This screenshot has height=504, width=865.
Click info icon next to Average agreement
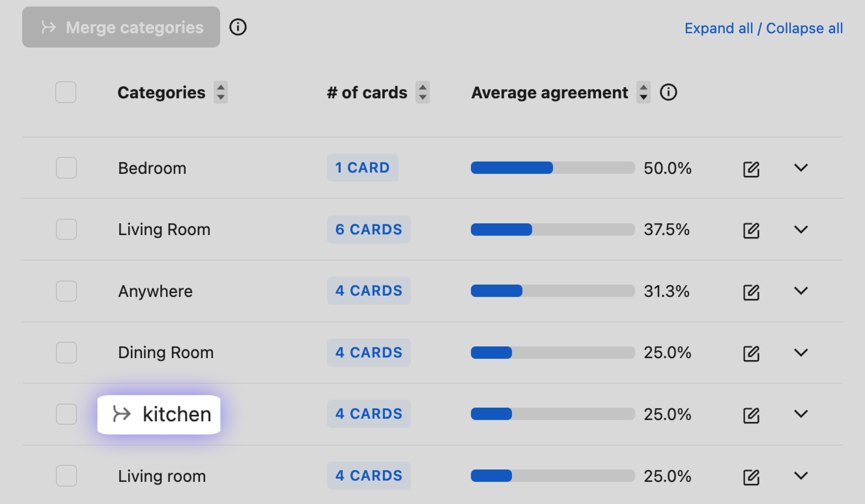[x=668, y=92]
